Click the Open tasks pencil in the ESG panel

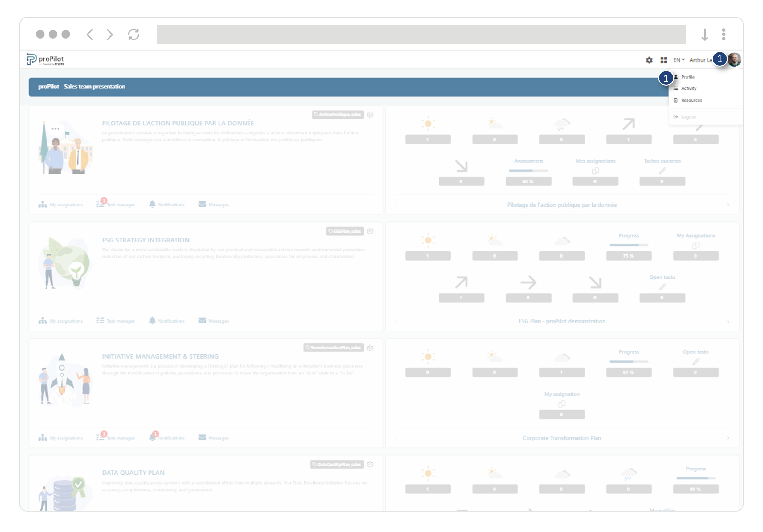662,287
